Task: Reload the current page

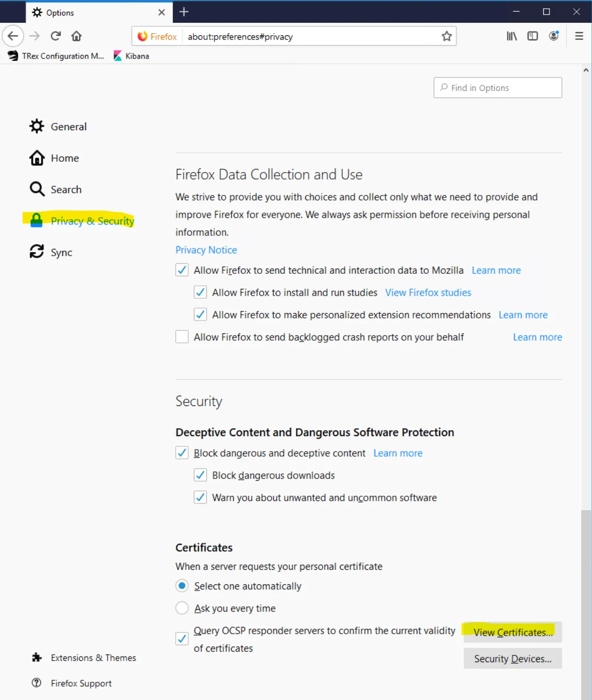Action: (55, 36)
